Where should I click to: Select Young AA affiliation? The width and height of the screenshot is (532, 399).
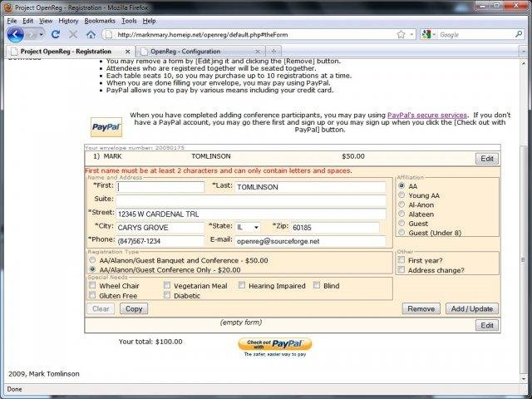(401, 195)
